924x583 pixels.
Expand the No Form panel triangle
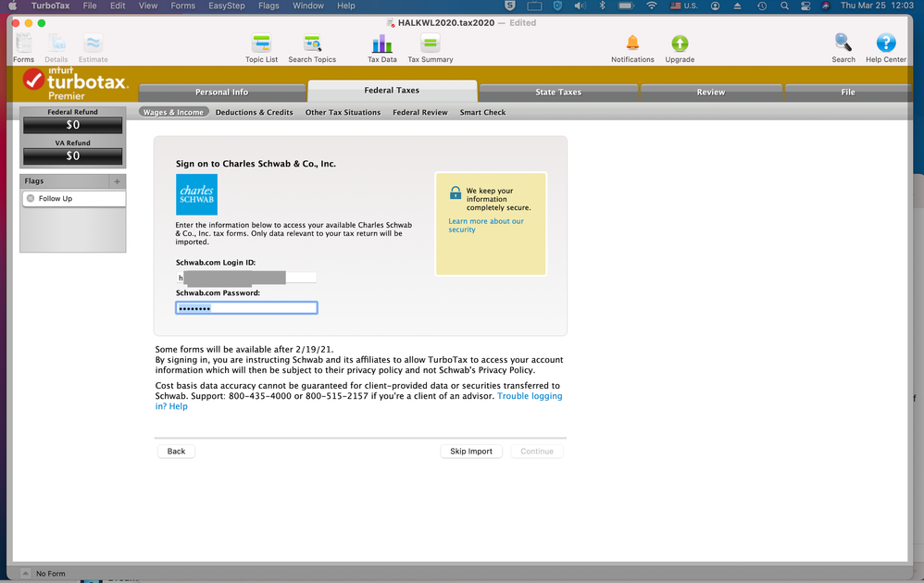25,573
